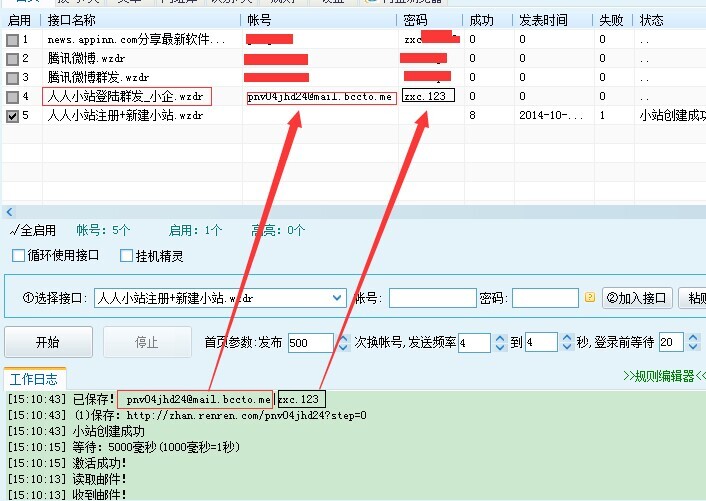
Task: Decrease the 发送频率 minimum value with down arrow
Action: 500,347
